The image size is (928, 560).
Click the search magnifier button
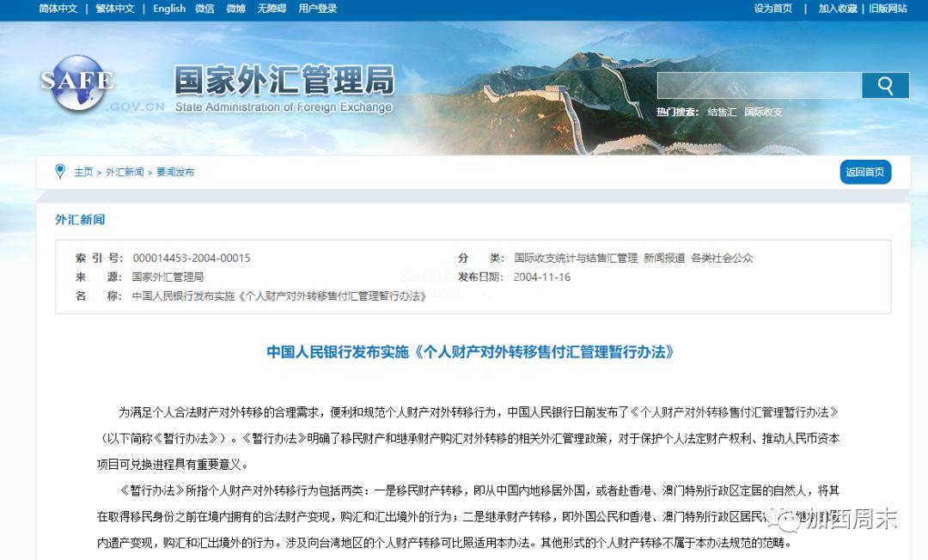click(885, 86)
